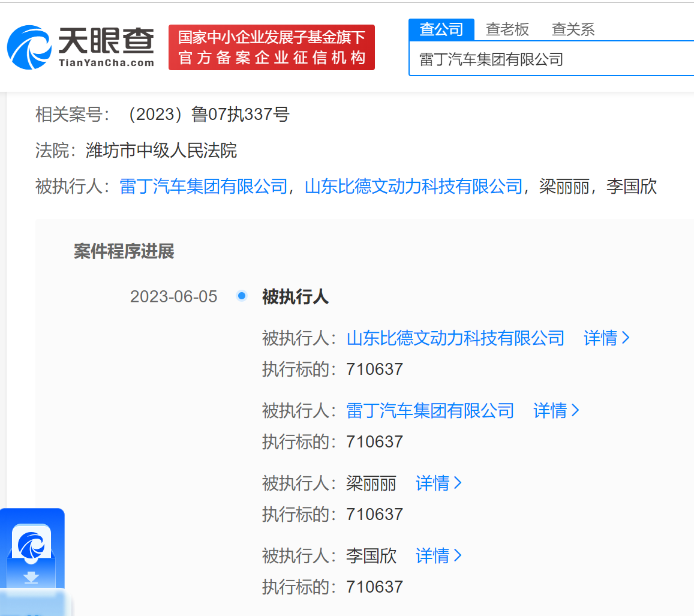694x616 pixels.
Task: Click 详情 next to 雷丁汽车集团有限公司
Action: [549, 410]
